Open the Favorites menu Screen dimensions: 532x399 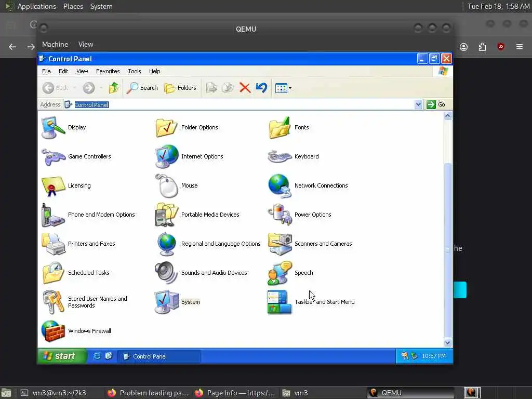point(108,71)
